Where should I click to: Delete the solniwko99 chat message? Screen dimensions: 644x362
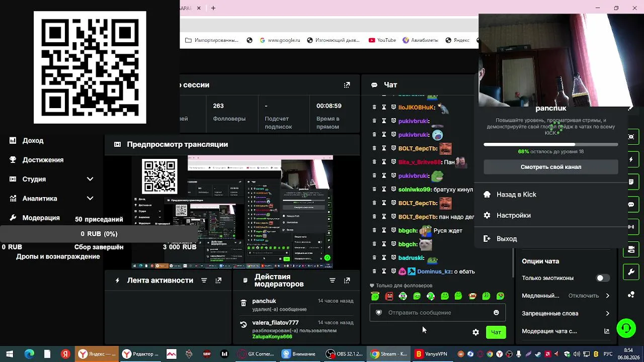point(374,189)
